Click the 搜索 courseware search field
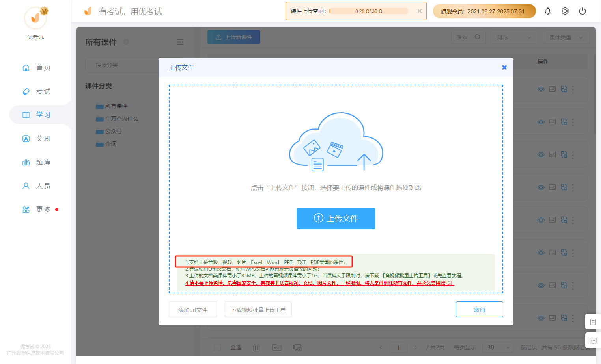 (x=468, y=37)
